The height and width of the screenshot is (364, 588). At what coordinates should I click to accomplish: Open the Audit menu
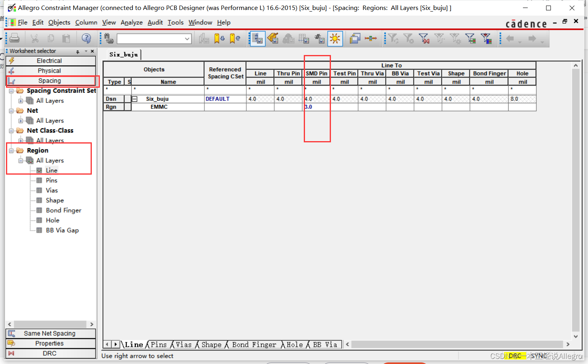[155, 22]
